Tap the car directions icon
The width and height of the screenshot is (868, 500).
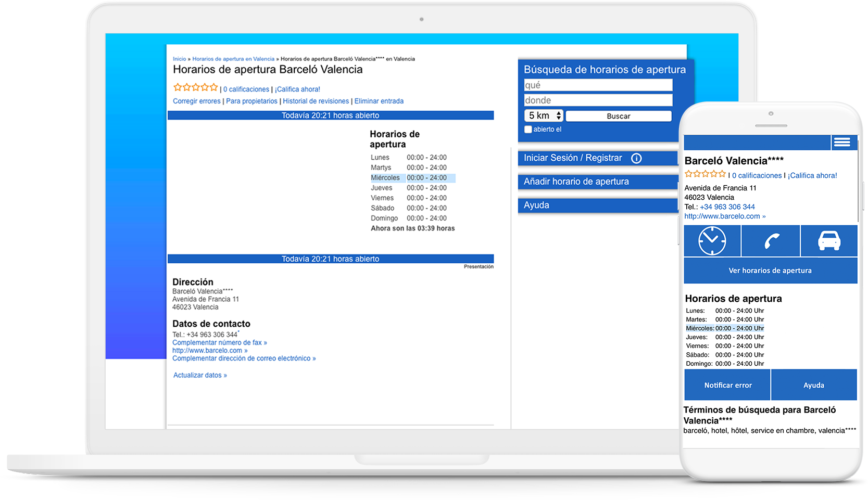coord(829,241)
